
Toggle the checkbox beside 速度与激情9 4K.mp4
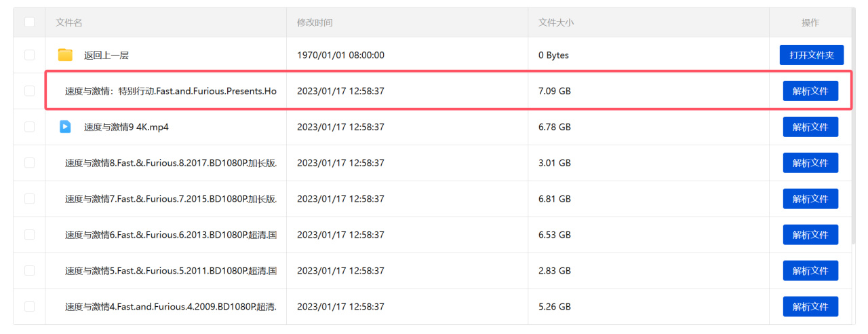tap(29, 127)
